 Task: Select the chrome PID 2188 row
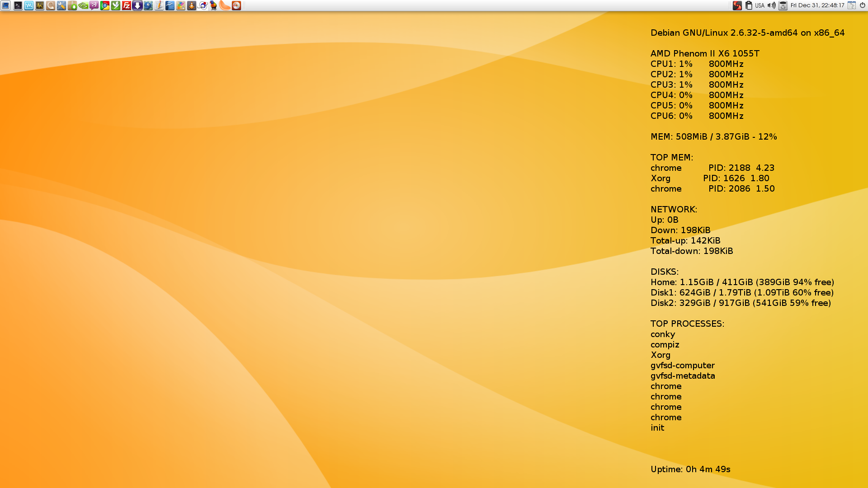712,168
